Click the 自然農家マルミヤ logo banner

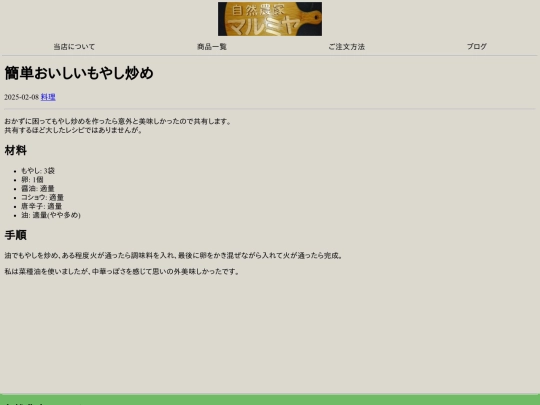(270, 19)
